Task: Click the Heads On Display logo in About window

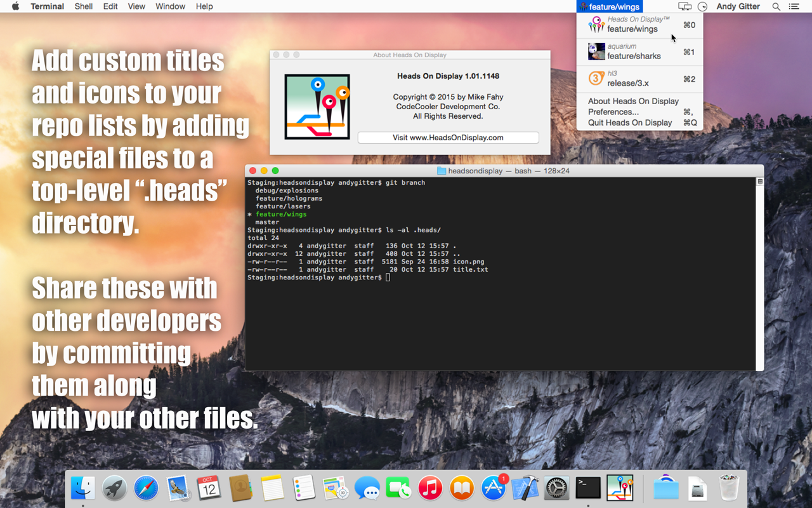Action: pyautogui.click(x=317, y=107)
